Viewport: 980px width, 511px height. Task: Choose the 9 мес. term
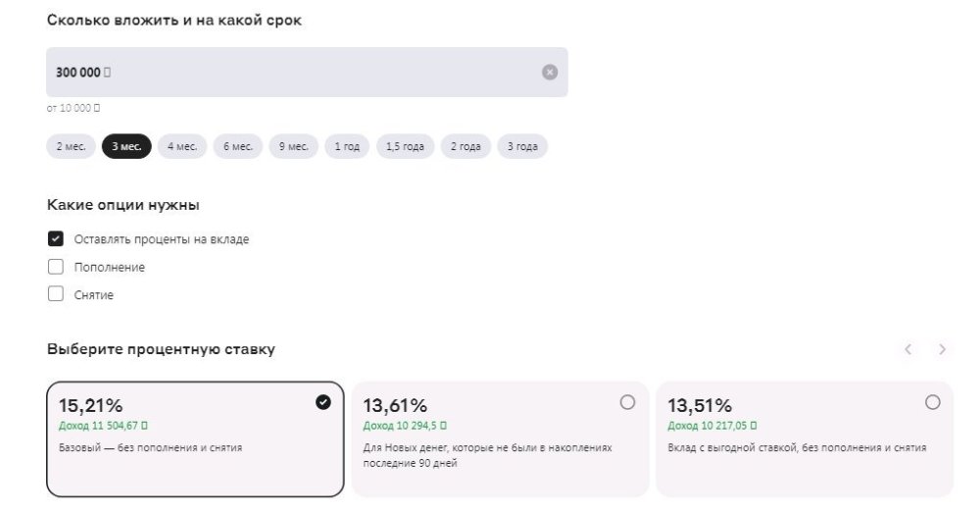coord(294,146)
